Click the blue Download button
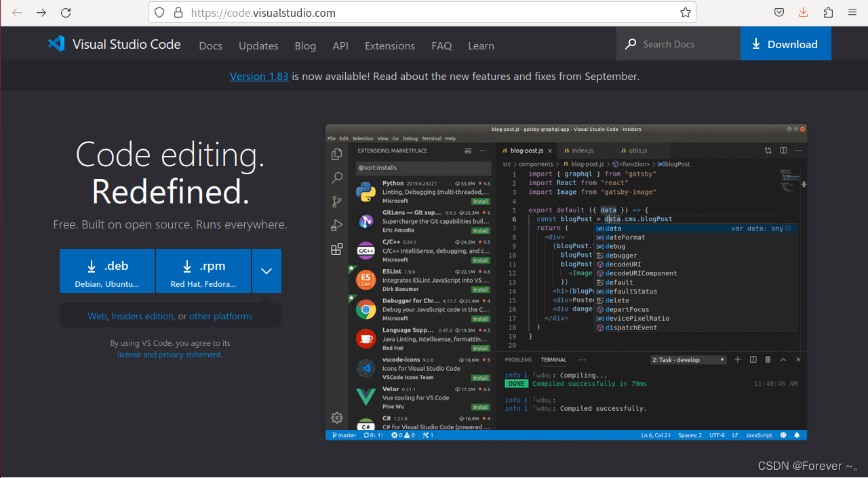868x478 pixels. (785, 44)
